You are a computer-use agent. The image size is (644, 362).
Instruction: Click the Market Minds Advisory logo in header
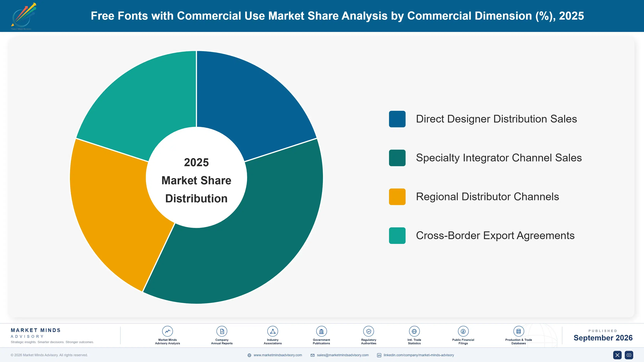pyautogui.click(x=23, y=16)
